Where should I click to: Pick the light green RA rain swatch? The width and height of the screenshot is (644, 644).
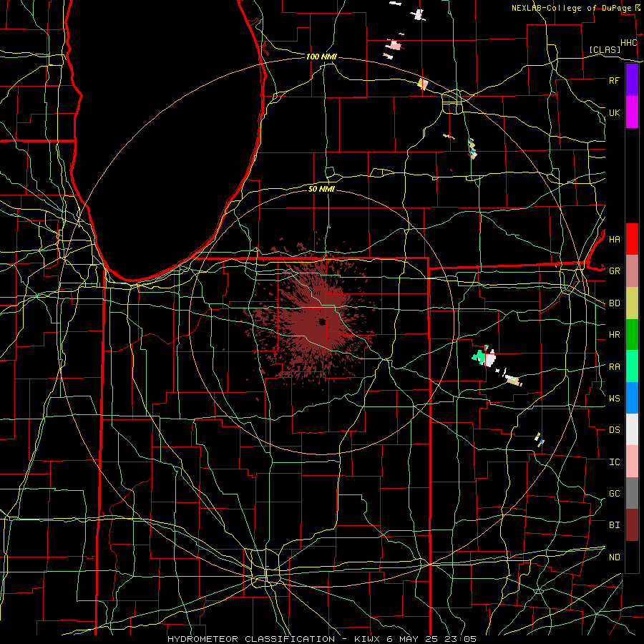[x=632, y=366]
